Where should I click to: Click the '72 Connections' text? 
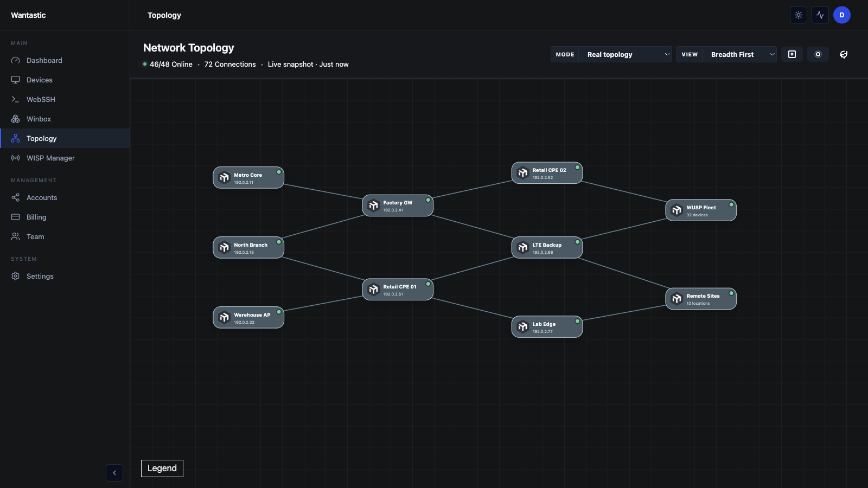230,64
